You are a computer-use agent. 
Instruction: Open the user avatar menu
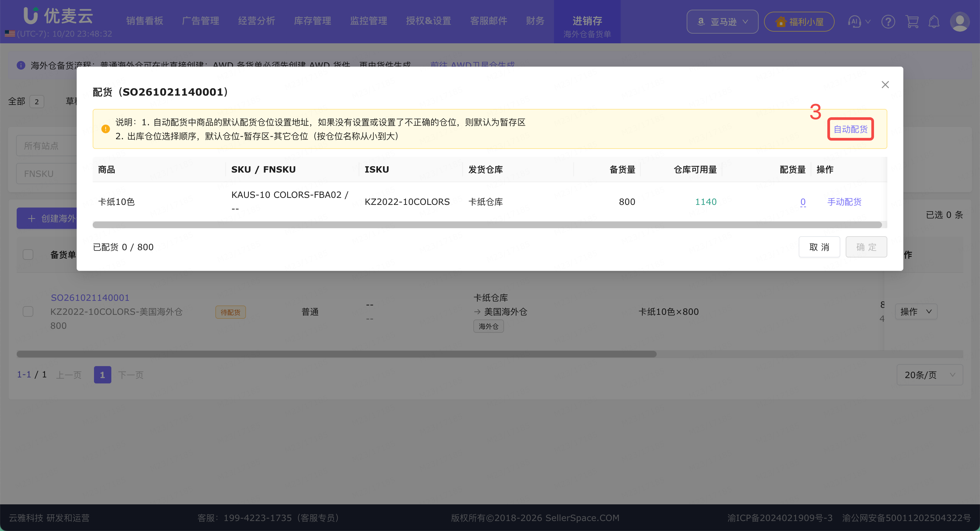[960, 22]
